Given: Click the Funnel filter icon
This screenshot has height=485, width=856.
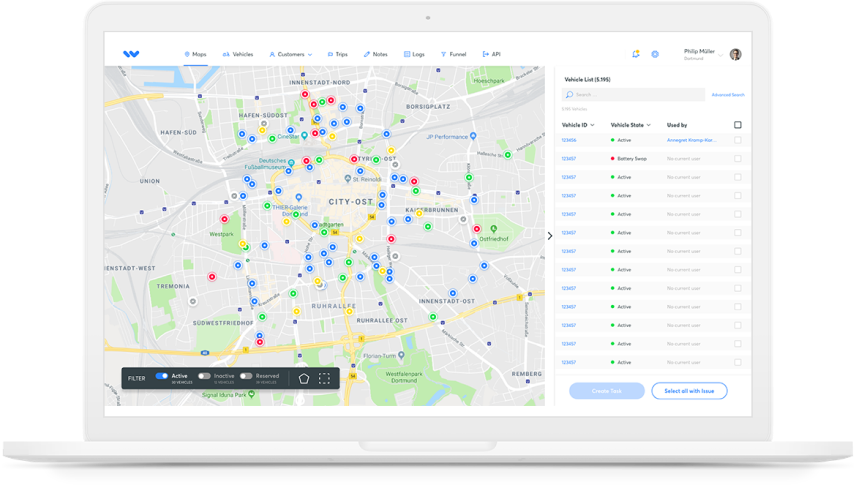Looking at the screenshot, I should pos(443,54).
